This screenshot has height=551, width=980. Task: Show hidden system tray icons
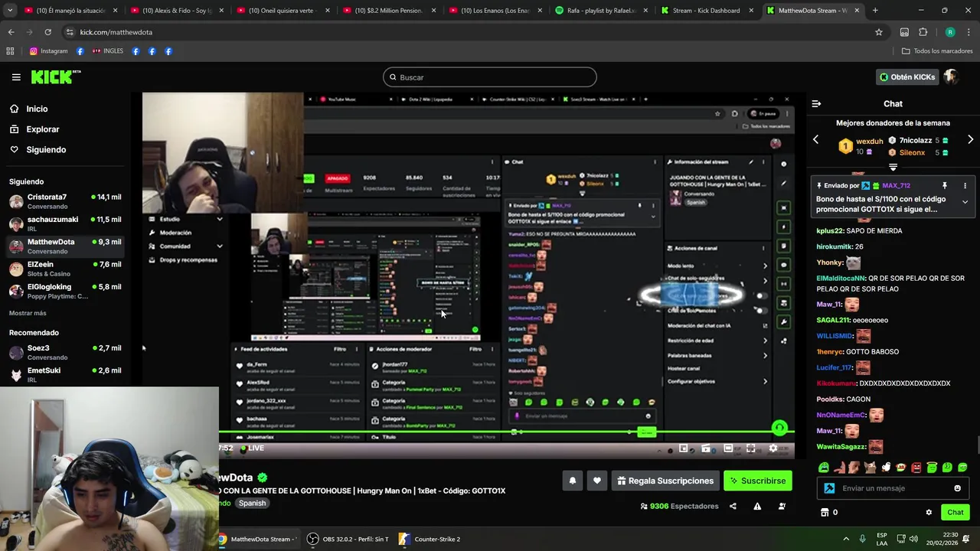coord(846,539)
